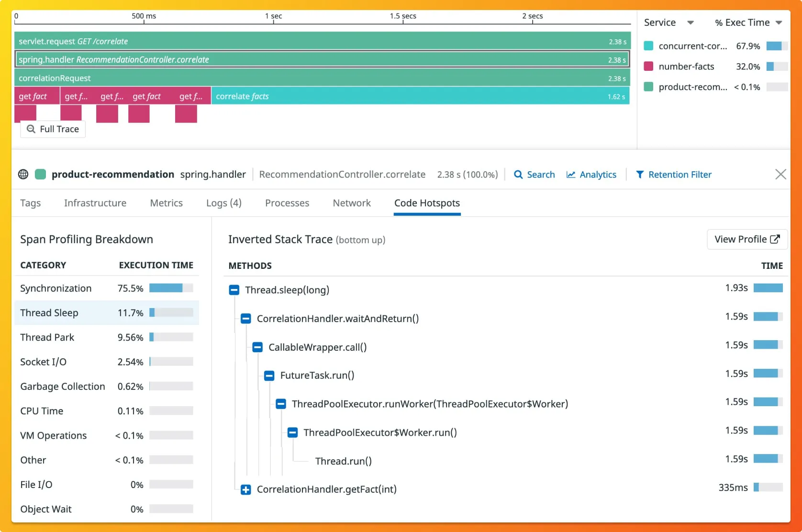
Task: Click the globe icon beside product-recommendation
Action: click(x=23, y=175)
